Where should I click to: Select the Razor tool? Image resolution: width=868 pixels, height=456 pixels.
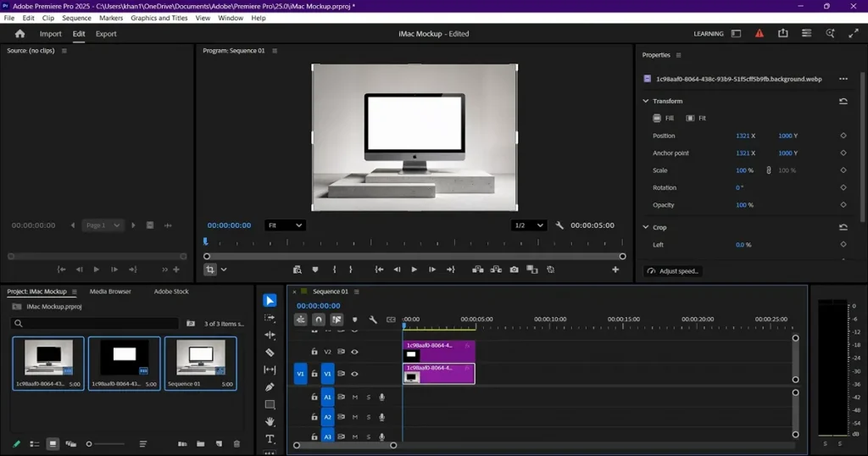point(270,353)
